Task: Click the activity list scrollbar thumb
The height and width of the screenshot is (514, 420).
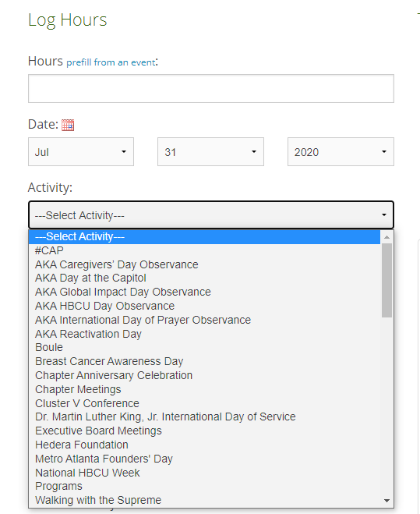Action: click(387, 281)
